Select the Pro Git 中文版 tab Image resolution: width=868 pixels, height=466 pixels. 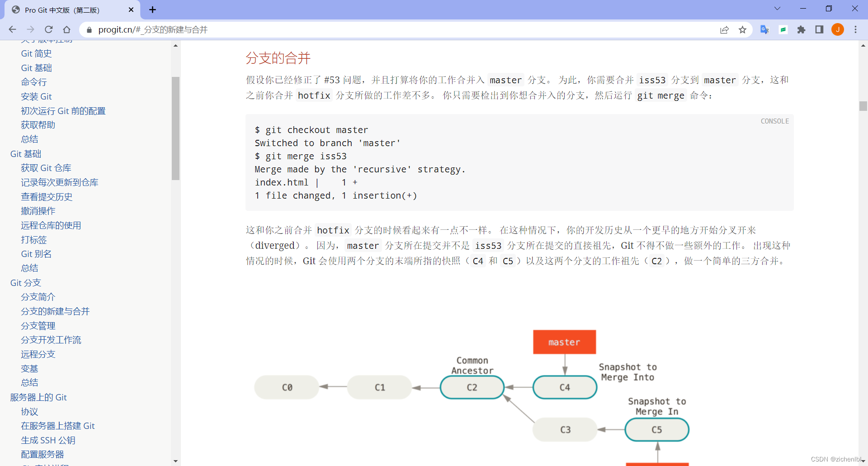pyautogui.click(x=72, y=10)
